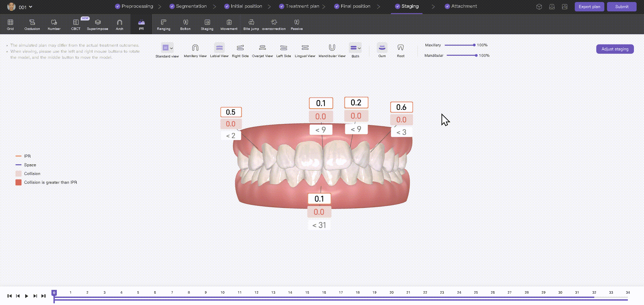
Task: Click the 0.6 IPR value label
Action: coord(401,107)
